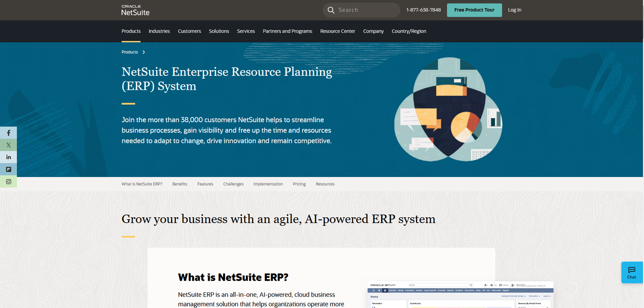Open the Company menu

[374, 31]
